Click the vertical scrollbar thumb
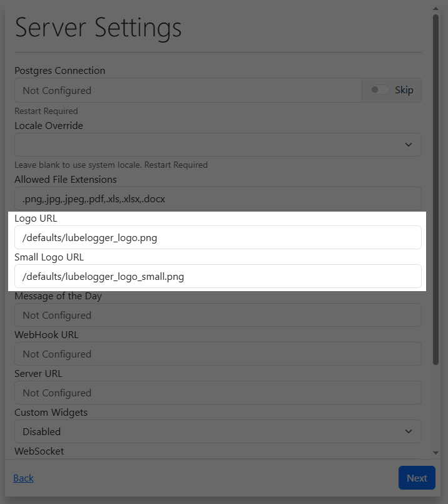The height and width of the screenshot is (504, 448). 435,188
